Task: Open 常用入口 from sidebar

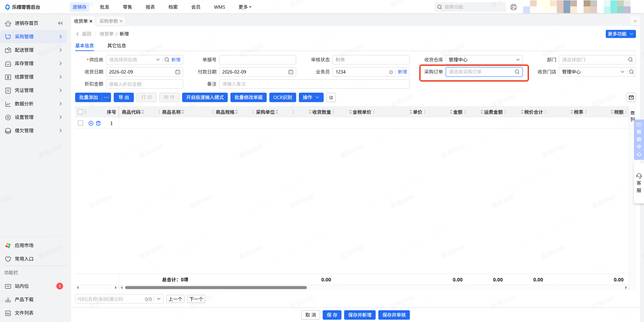Action: point(24,259)
